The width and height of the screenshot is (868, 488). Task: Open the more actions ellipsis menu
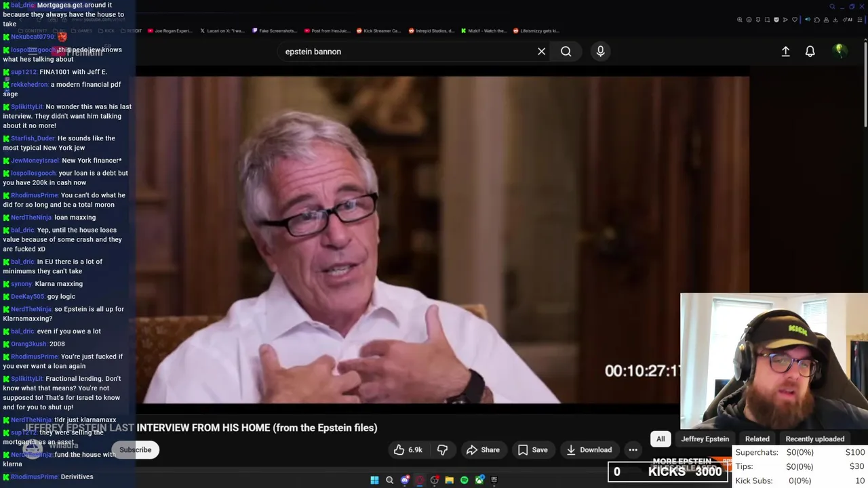click(633, 450)
